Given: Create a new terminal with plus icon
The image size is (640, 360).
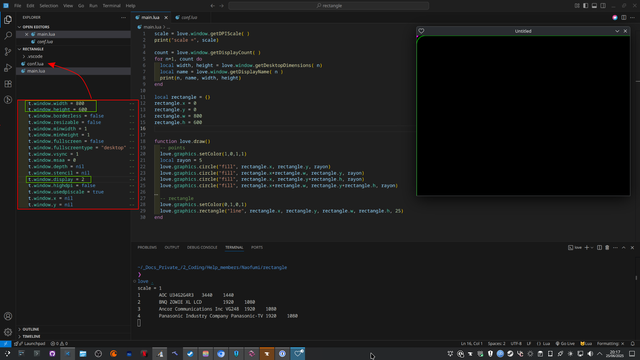Looking at the screenshot, I should tap(587, 248).
